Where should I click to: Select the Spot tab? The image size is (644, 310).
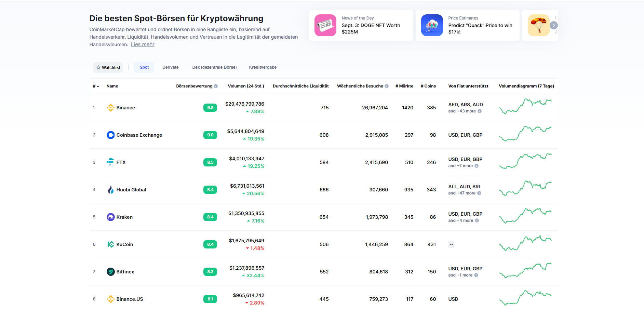tap(144, 67)
